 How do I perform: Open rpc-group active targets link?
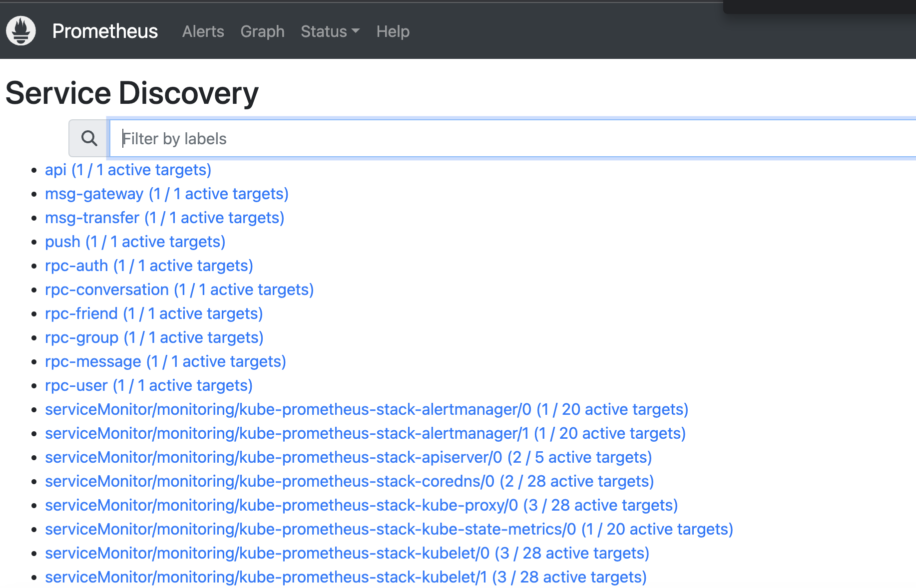pos(154,337)
